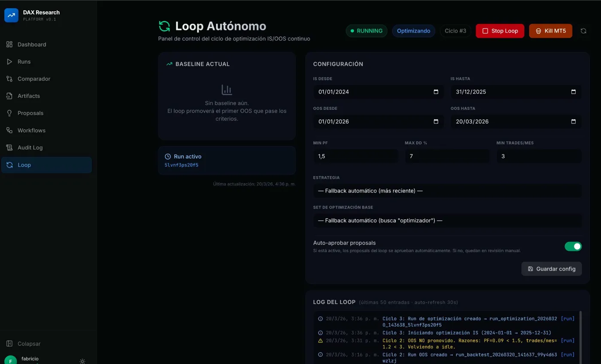Screen dimensions: 601x364
Task: Open the ESTRATEGIA dropdown
Action: point(448,190)
